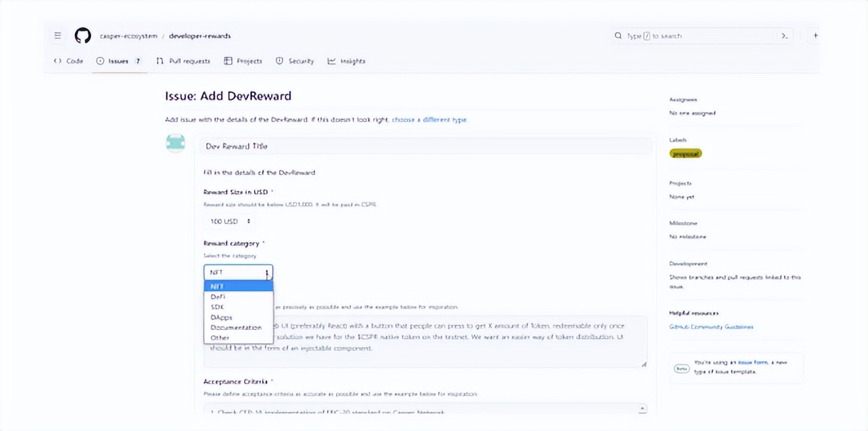Click the Insights graph icon
Screen dimensions: 868x431
coord(331,61)
